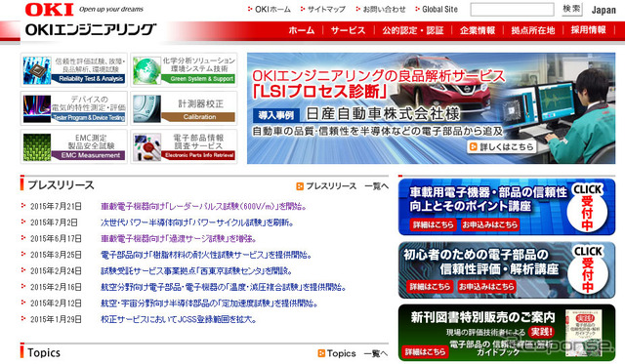625x364 pixels.
Task: Select 公的認定・認証 in the navigation bar
Action: (413, 30)
